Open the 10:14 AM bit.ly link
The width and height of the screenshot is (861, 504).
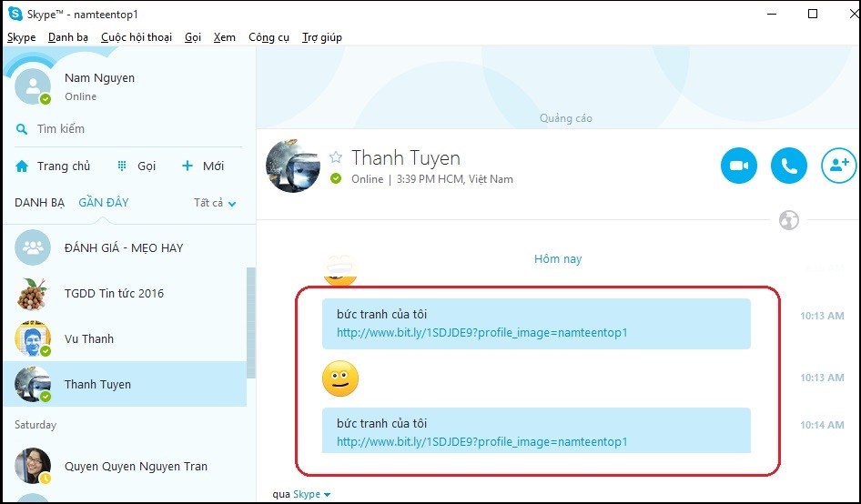point(481,441)
